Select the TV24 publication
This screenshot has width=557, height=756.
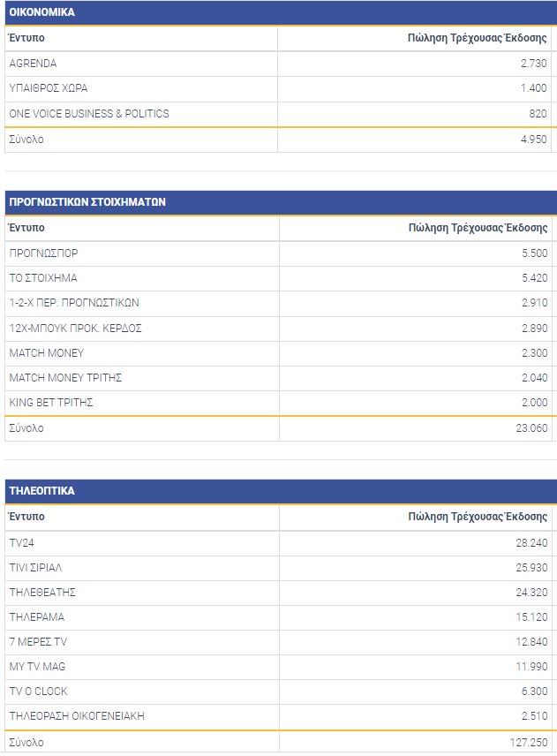[x=21, y=543]
